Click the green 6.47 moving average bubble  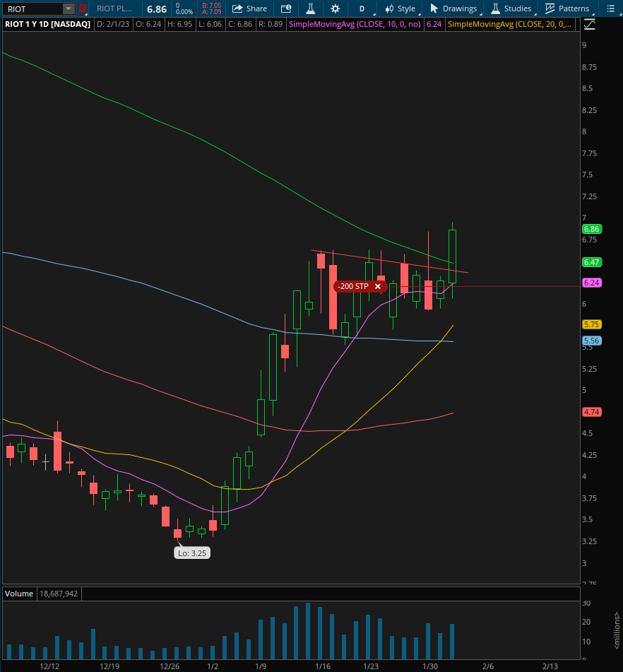592,262
